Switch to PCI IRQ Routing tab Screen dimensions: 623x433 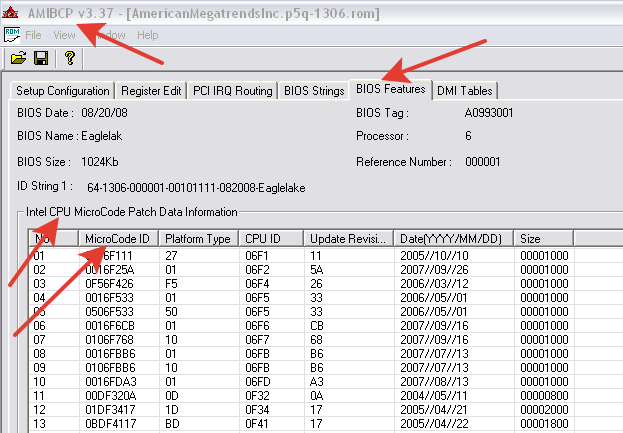pyautogui.click(x=232, y=91)
